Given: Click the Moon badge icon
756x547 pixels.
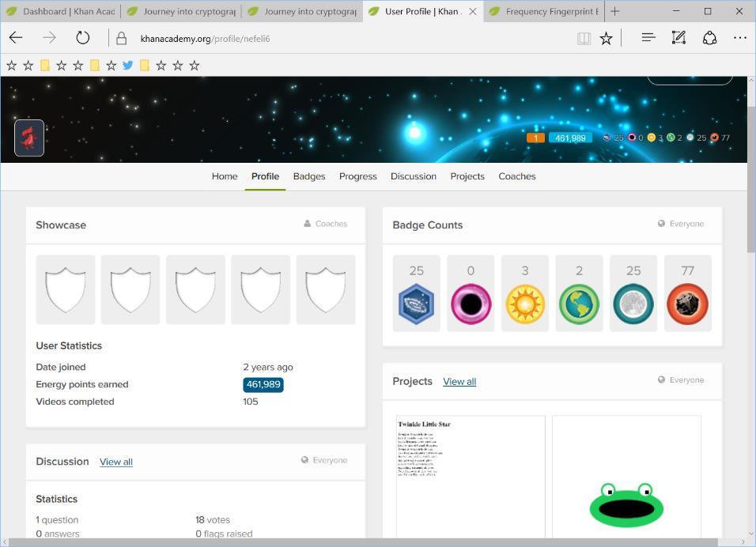Looking at the screenshot, I should (633, 304).
